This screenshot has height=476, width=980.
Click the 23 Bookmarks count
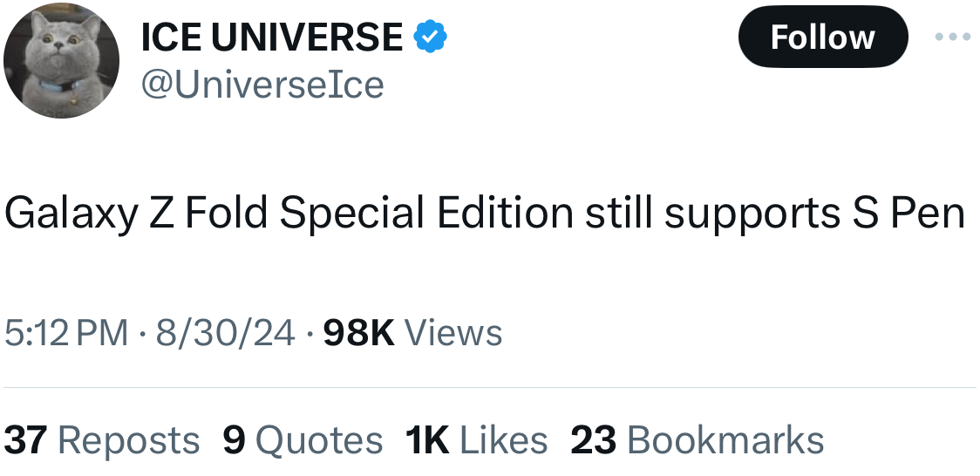click(x=698, y=440)
